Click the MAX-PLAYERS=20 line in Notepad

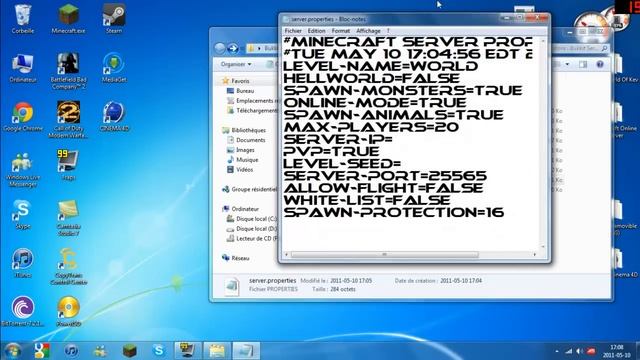(x=371, y=127)
